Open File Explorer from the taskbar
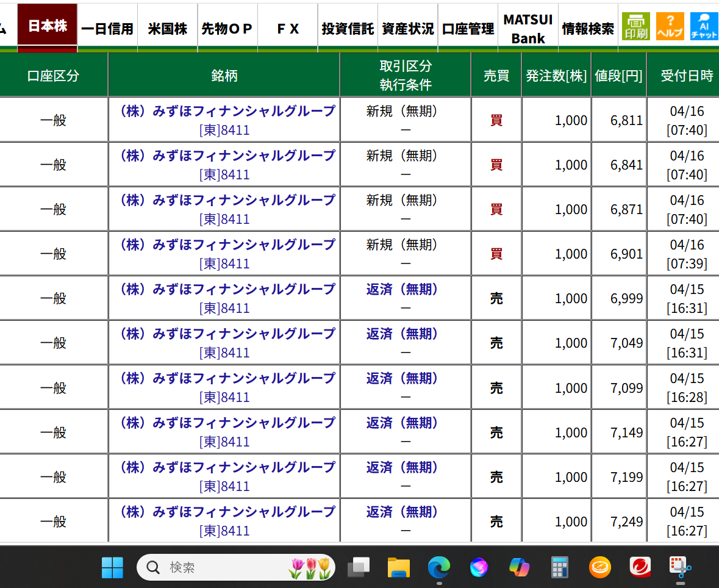The width and height of the screenshot is (719, 588). [x=398, y=567]
